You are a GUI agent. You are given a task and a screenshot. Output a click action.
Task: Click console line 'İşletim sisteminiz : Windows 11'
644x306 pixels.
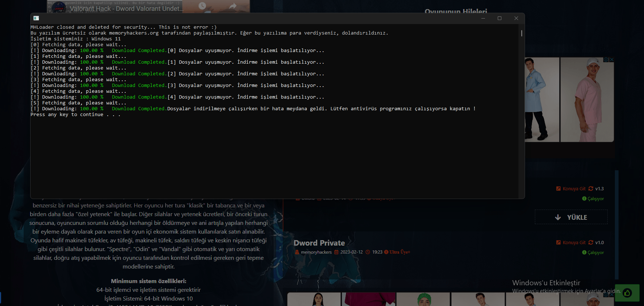click(76, 39)
